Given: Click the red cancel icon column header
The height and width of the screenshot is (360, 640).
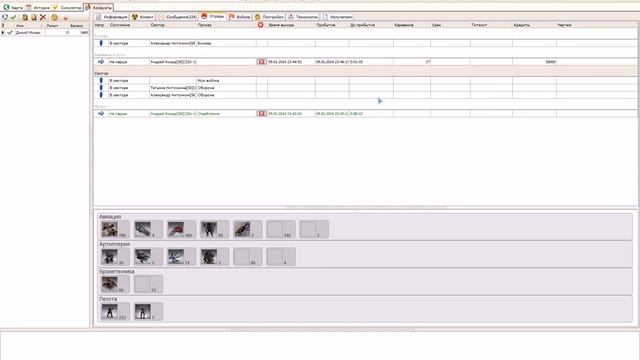Looking at the screenshot, I should (x=260, y=25).
